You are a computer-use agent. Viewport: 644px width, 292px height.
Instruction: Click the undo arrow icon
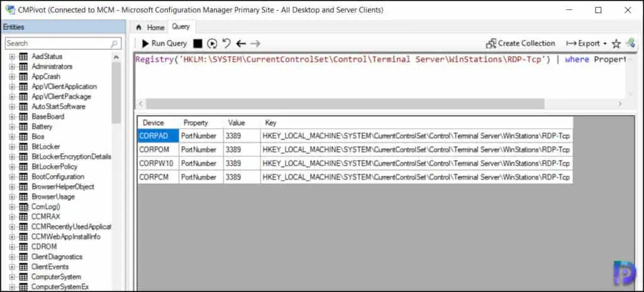226,43
